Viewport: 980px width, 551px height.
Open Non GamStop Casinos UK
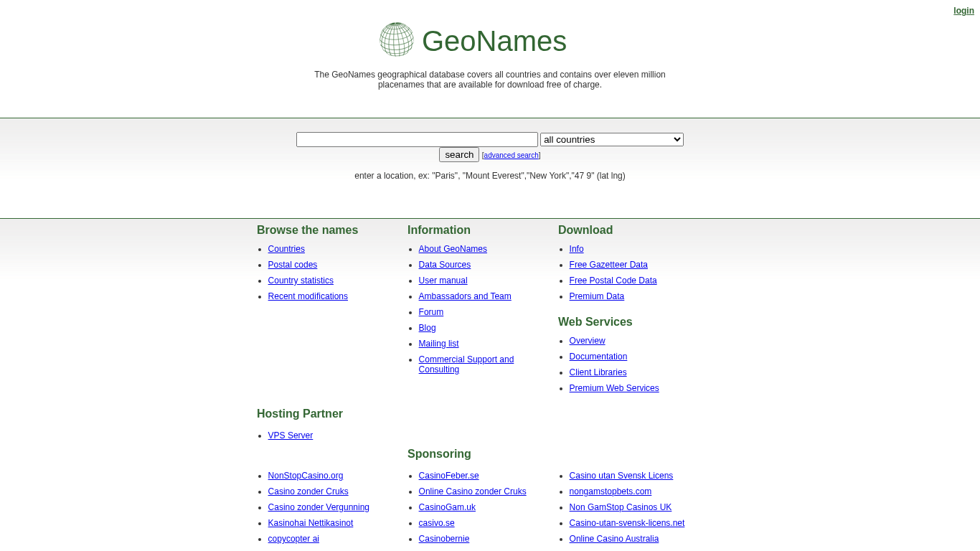(621, 507)
